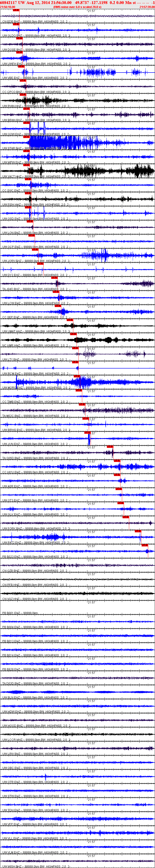Select the UW STAR EHZ trace label
The height and width of the screenshot is (868, 155).
tap(36, 148)
